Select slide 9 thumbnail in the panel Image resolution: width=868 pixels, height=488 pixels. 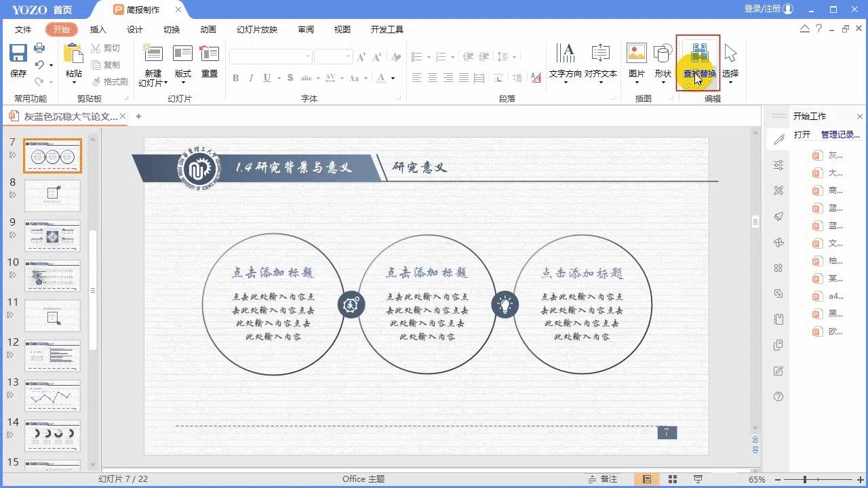point(52,236)
